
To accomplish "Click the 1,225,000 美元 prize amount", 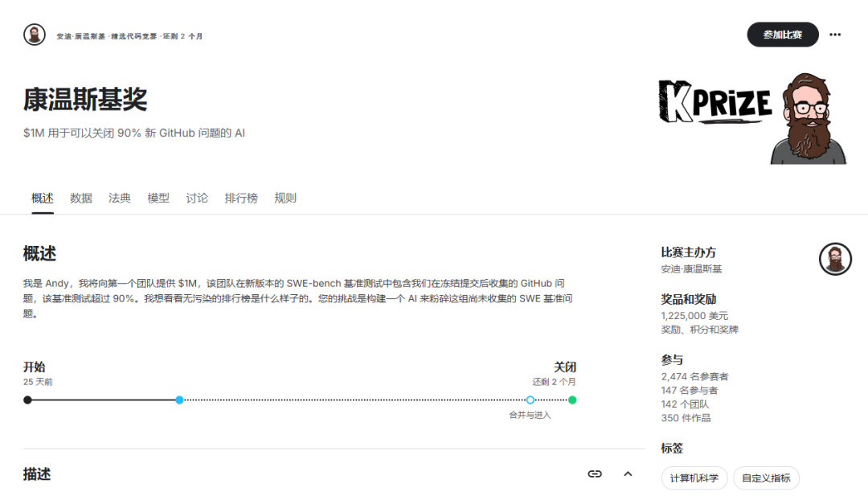I will (694, 316).
